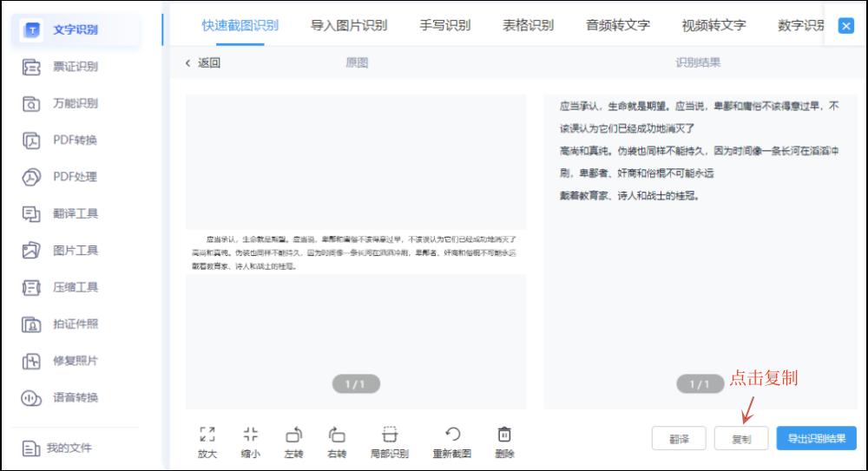
Task: Switch to 快速截图识别 tab
Action: click(x=240, y=25)
